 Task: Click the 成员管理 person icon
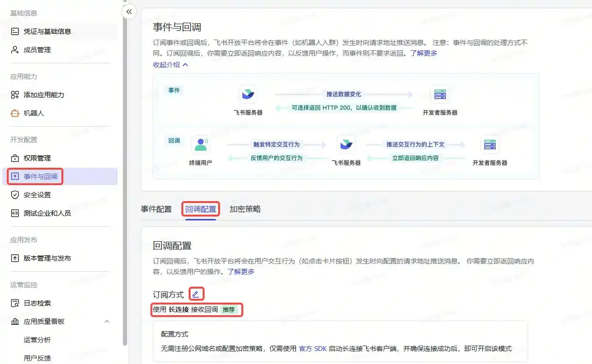click(x=15, y=50)
